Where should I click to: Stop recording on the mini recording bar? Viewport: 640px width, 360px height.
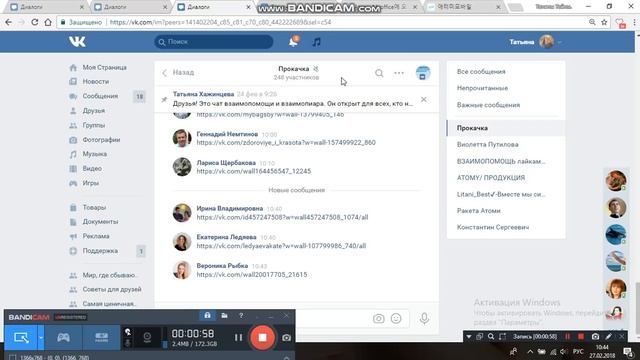pos(581,337)
